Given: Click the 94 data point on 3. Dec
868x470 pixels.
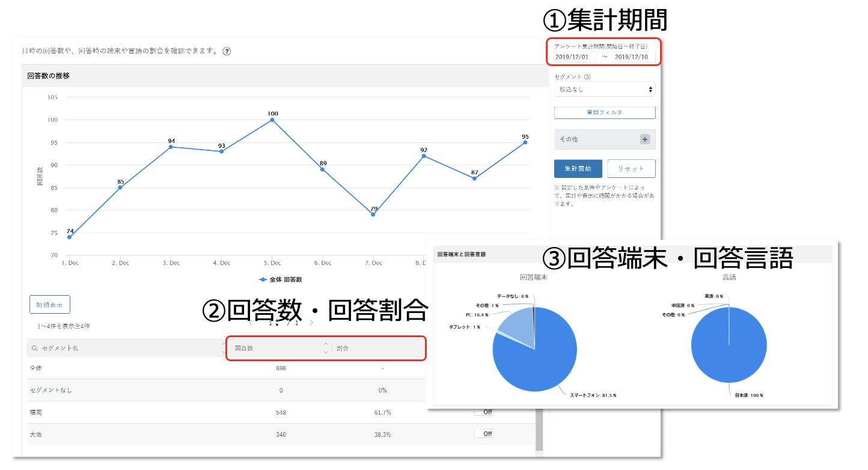Looking at the screenshot, I should tap(171, 147).
